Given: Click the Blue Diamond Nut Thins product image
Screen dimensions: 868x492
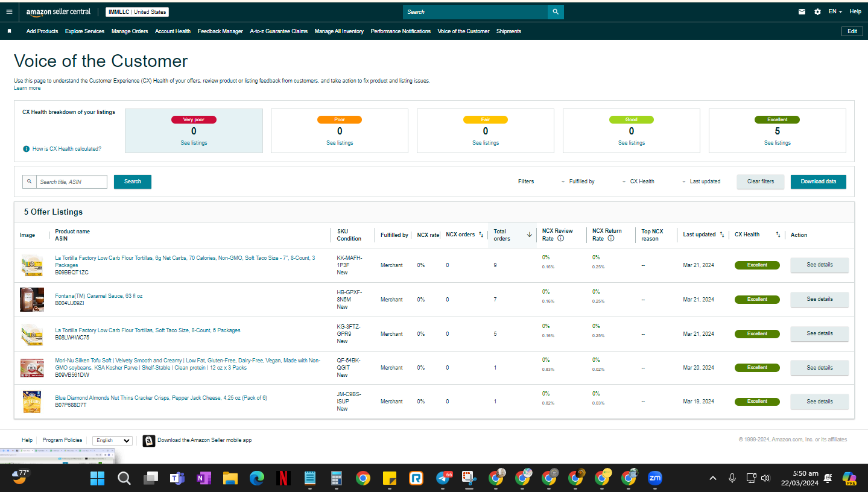Looking at the screenshot, I should point(32,402).
